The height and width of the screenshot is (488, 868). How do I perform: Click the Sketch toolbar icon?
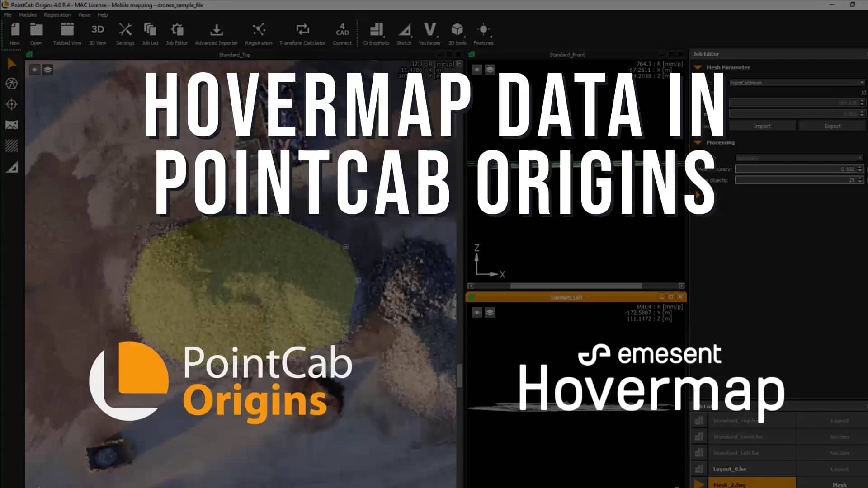404,32
